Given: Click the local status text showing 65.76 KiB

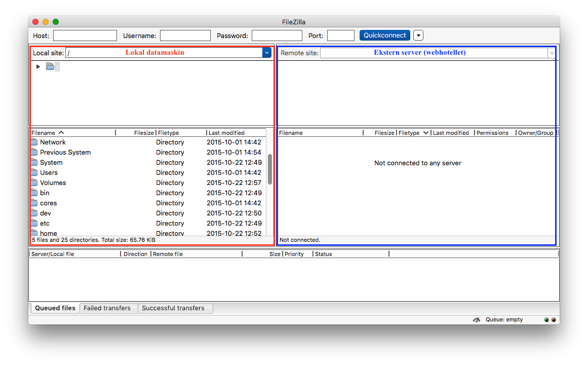Looking at the screenshot, I should pos(94,240).
